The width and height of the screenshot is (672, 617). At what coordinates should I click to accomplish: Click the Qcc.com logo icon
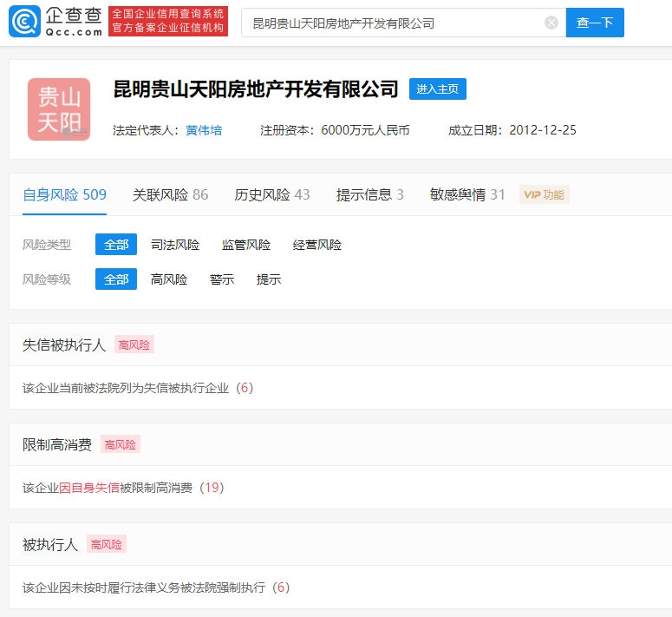(23, 23)
